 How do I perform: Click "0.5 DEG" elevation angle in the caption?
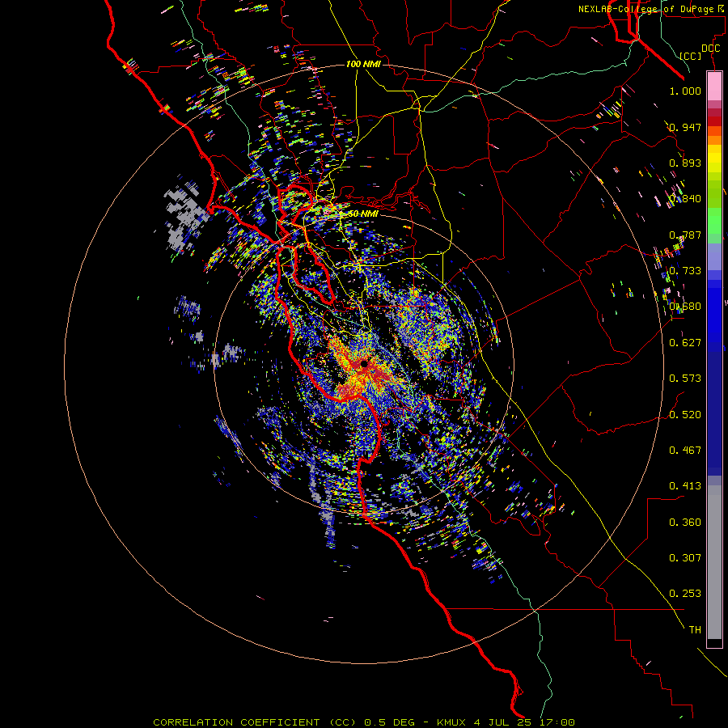[x=388, y=722]
